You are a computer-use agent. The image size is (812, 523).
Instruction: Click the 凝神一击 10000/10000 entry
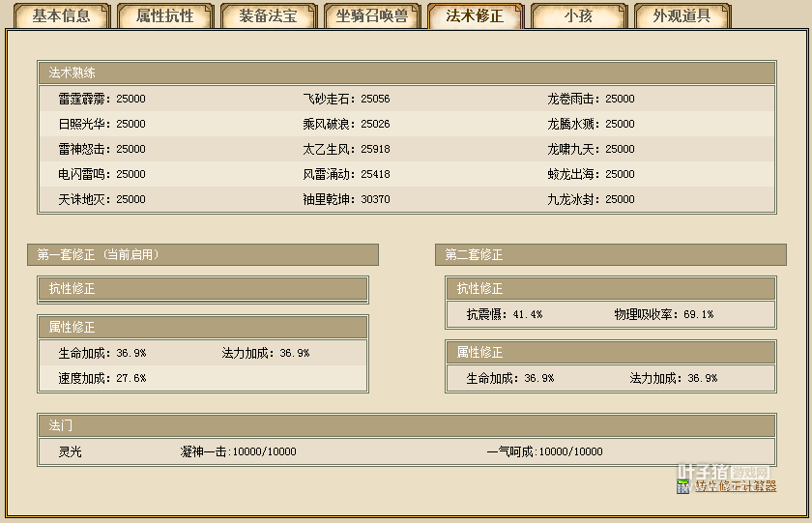tap(238, 451)
